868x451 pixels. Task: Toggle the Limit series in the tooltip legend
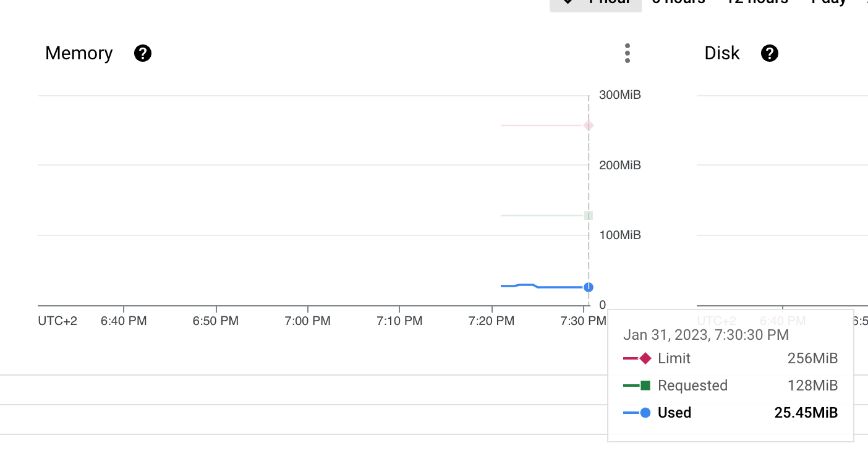[x=674, y=358]
